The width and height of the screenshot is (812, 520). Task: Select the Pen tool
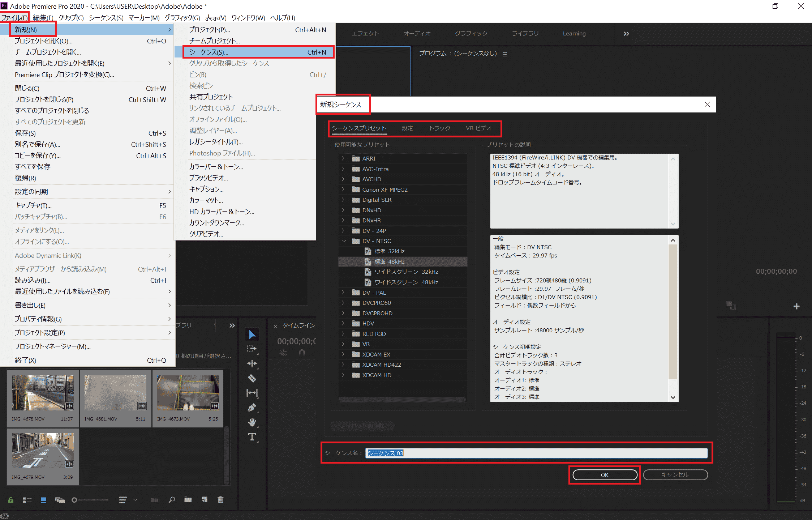point(252,408)
